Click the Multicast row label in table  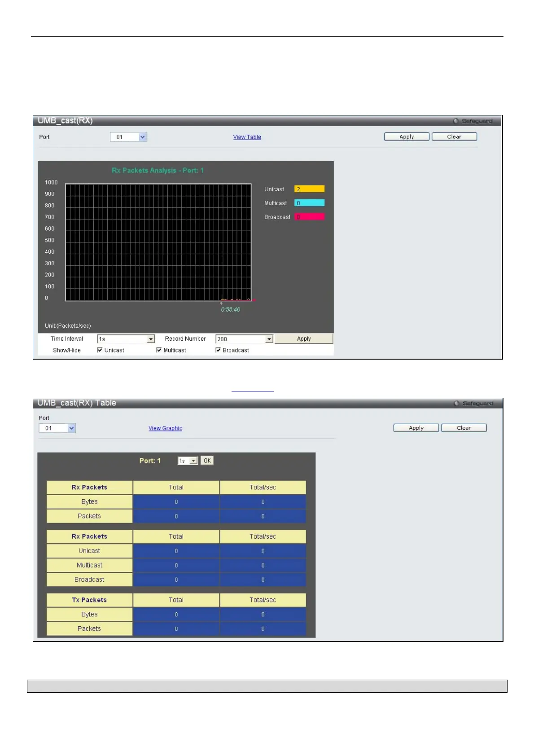(89, 565)
